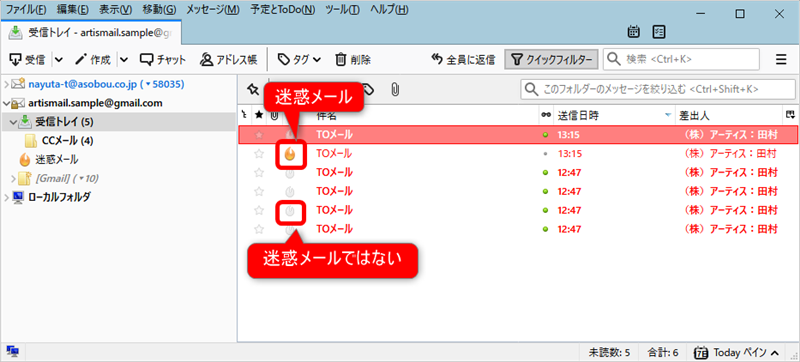This screenshot has width=800, height=362.
Task: Open ファイル(F) menu
Action: pyautogui.click(x=26, y=9)
